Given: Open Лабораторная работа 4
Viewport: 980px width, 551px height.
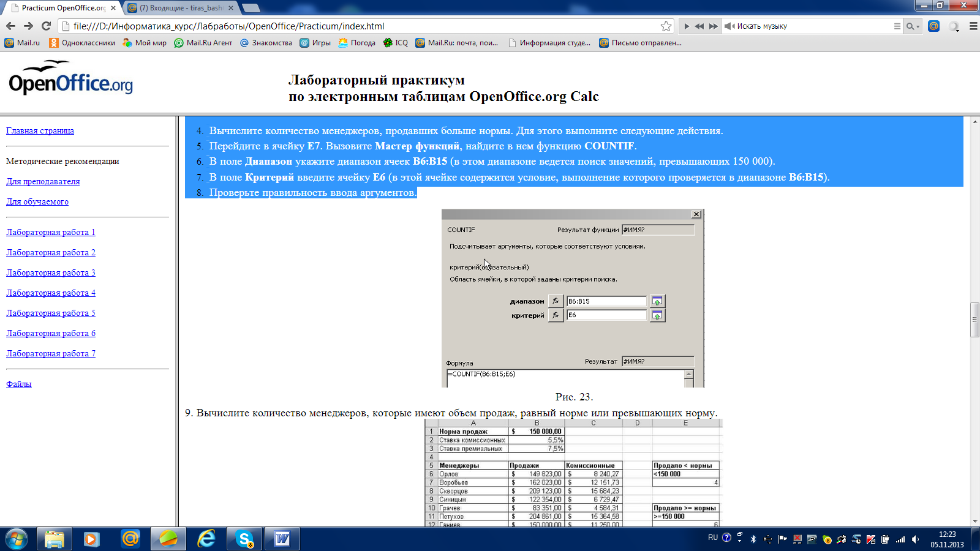Looking at the screenshot, I should coord(51,293).
